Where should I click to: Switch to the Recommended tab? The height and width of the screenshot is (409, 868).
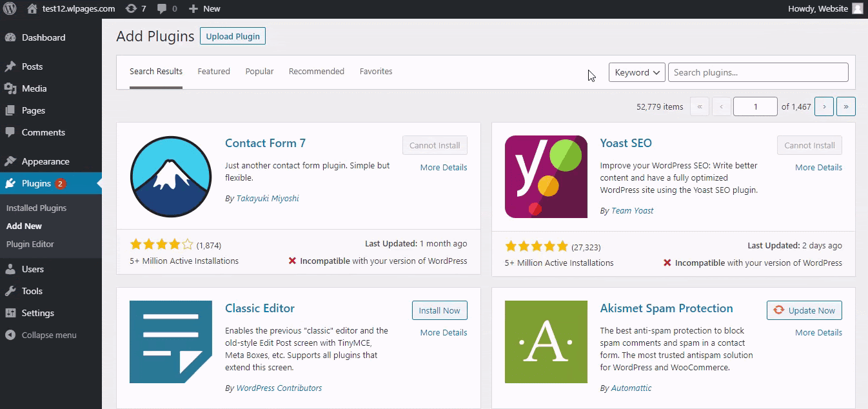click(317, 72)
